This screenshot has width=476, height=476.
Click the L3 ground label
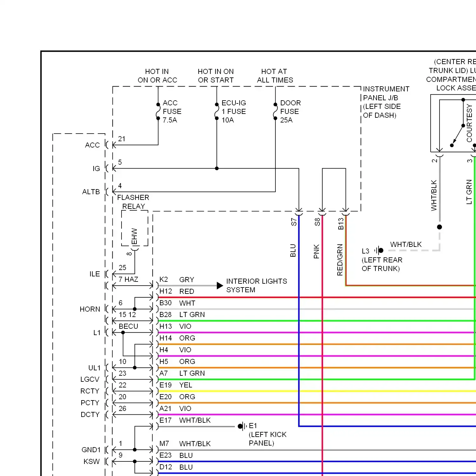pos(366,251)
